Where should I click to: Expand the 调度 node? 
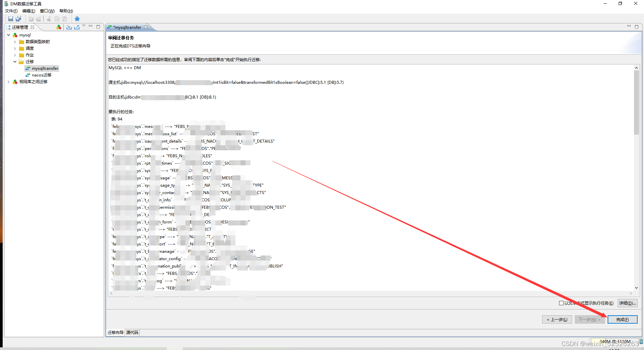click(15, 48)
